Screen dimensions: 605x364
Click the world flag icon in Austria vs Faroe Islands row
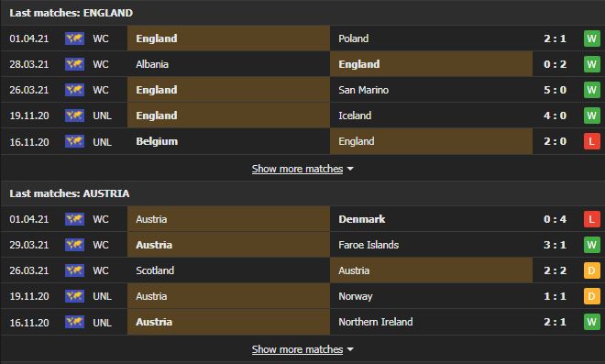74,245
